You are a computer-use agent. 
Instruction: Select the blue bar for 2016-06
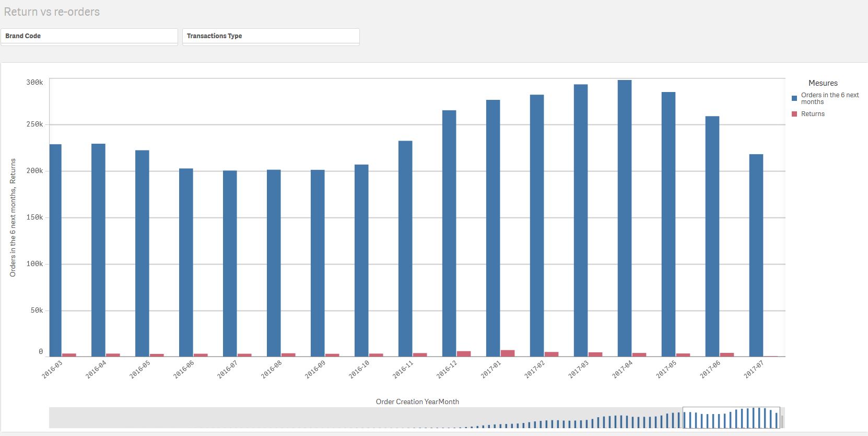[186, 262]
